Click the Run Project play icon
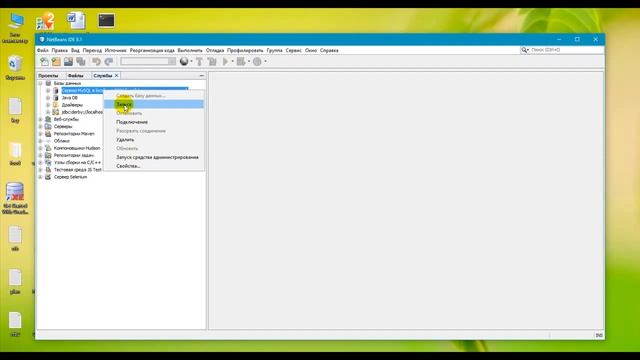Screen dimensions: 640x360 pyautogui.click(x=225, y=62)
